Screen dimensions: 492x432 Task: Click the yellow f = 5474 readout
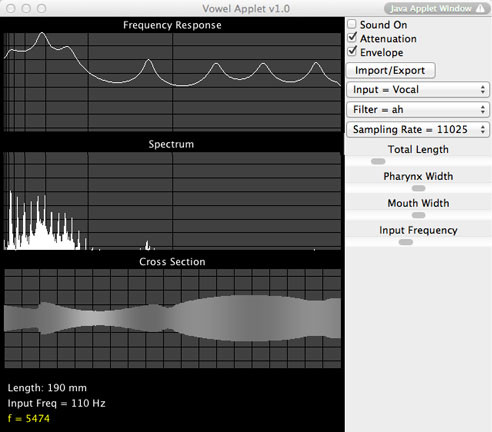click(29, 419)
